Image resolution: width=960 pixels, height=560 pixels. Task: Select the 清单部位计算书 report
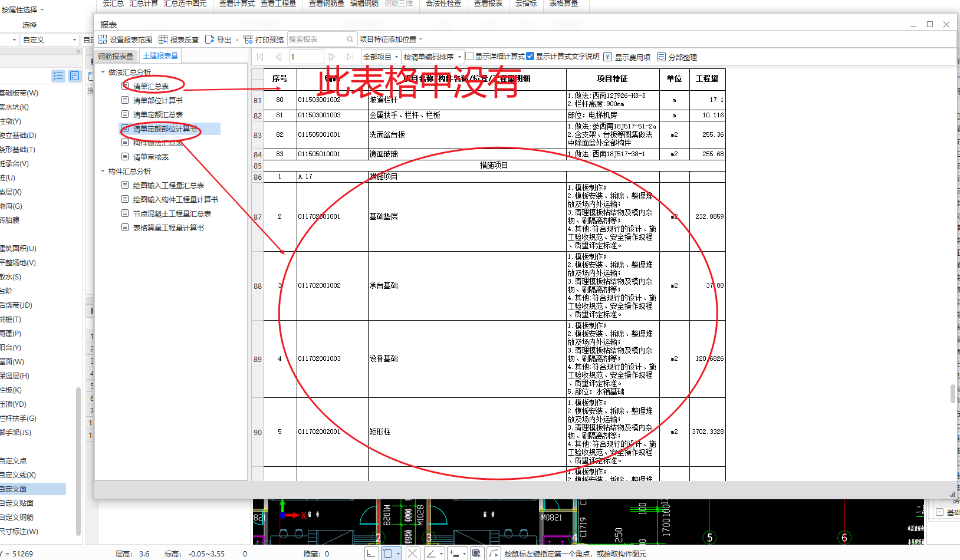click(157, 100)
